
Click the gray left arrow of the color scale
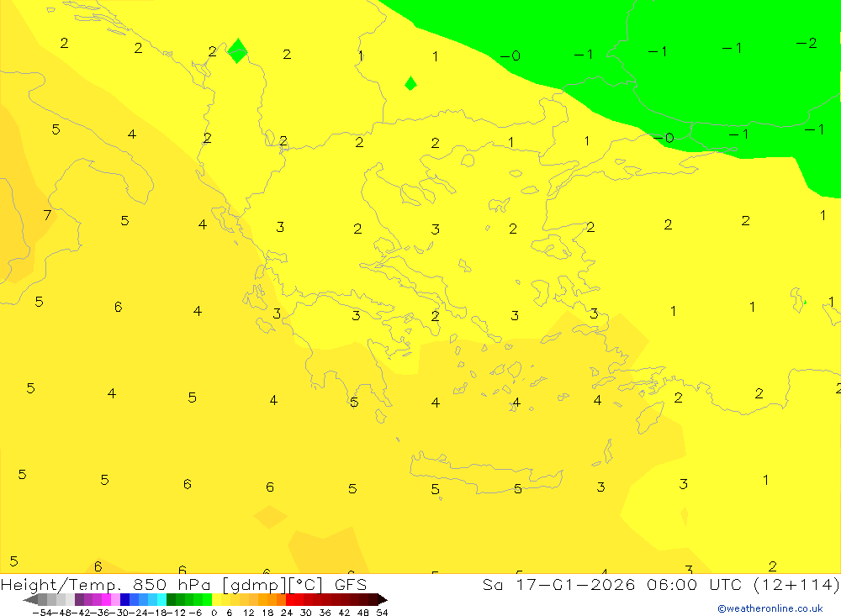30,599
